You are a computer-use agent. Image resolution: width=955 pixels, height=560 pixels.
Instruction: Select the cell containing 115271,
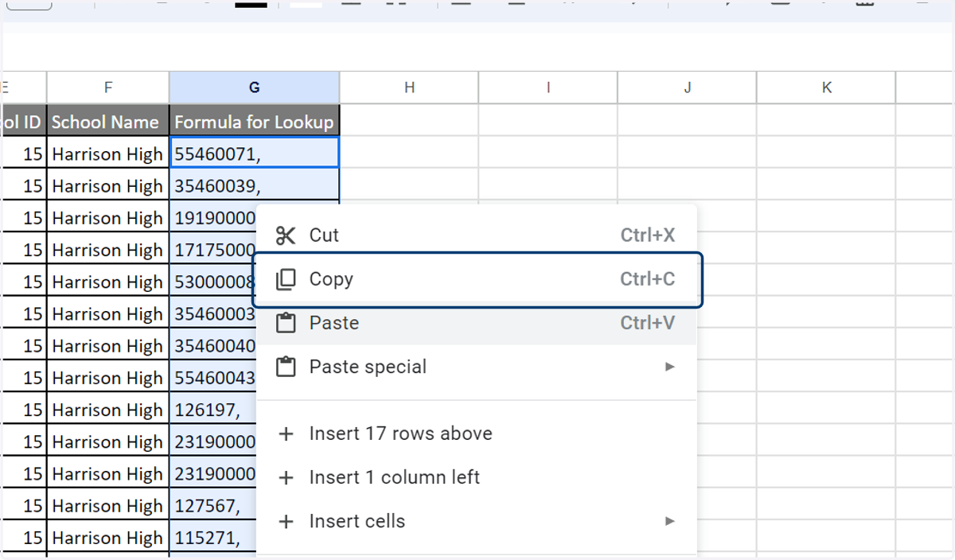tap(213, 538)
